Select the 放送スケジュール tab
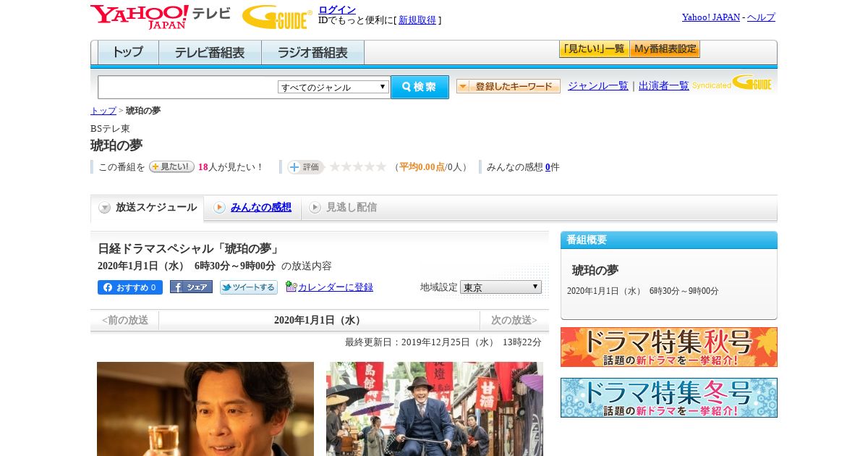Screen dimensions: 868x456 (x=148, y=208)
